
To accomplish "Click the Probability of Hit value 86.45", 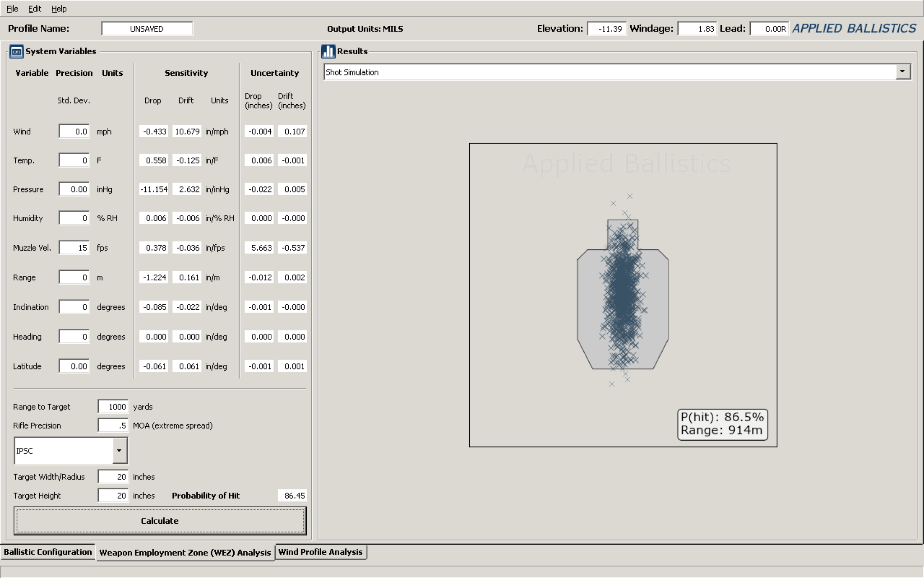I will [292, 495].
